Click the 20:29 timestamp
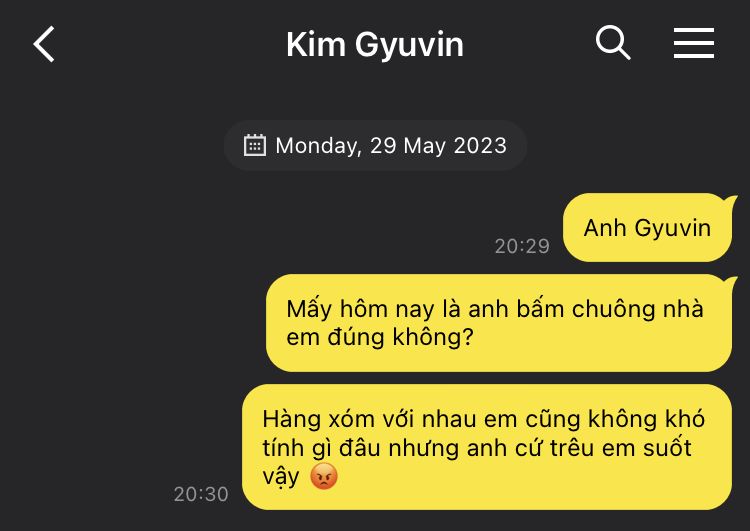750x531 pixels. (522, 246)
